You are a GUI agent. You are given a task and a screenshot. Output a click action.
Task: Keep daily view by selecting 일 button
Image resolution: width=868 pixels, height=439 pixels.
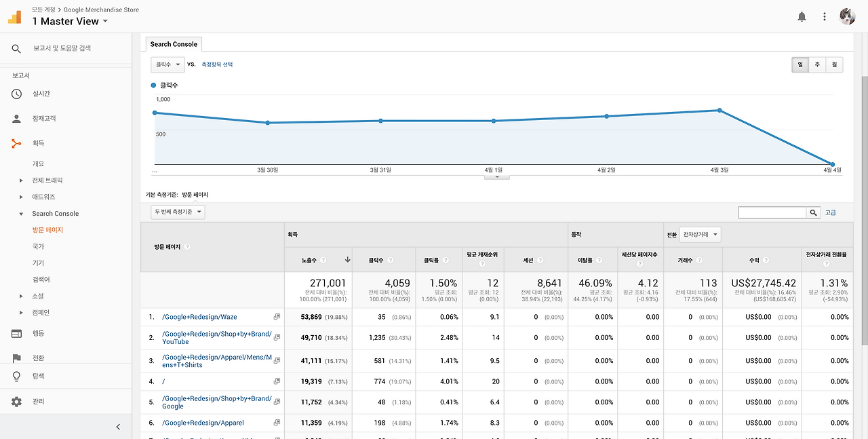(x=800, y=64)
